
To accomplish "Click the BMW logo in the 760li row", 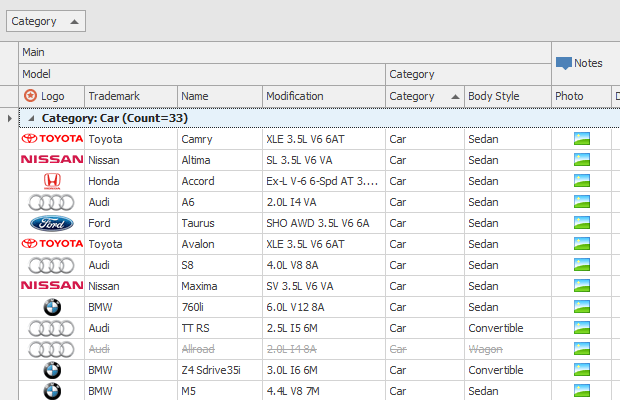I will pyautogui.click(x=52, y=307).
